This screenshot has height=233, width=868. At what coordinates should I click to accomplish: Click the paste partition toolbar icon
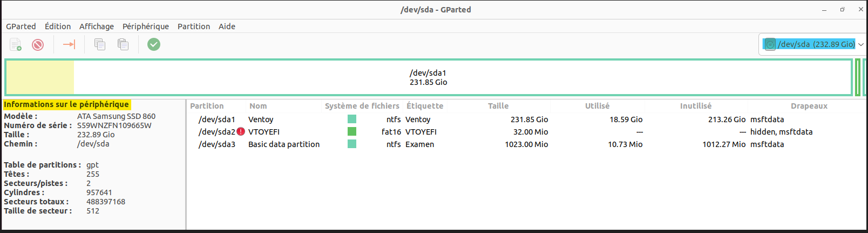point(123,44)
